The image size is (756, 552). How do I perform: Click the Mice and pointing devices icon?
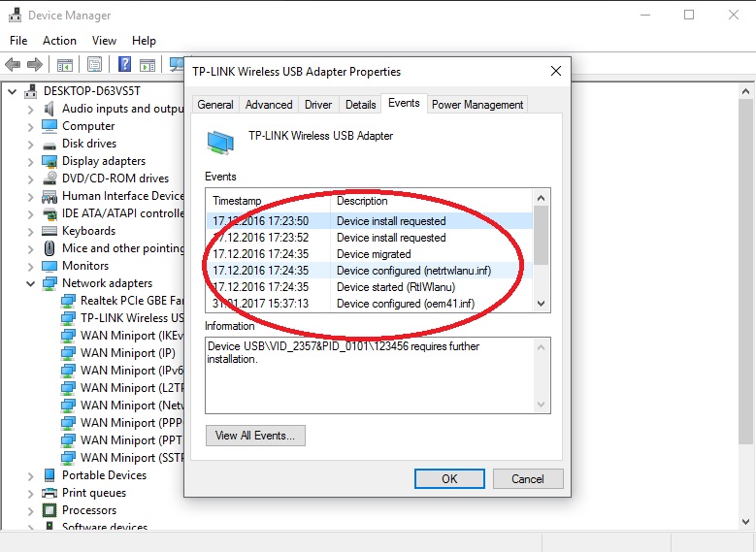[49, 248]
